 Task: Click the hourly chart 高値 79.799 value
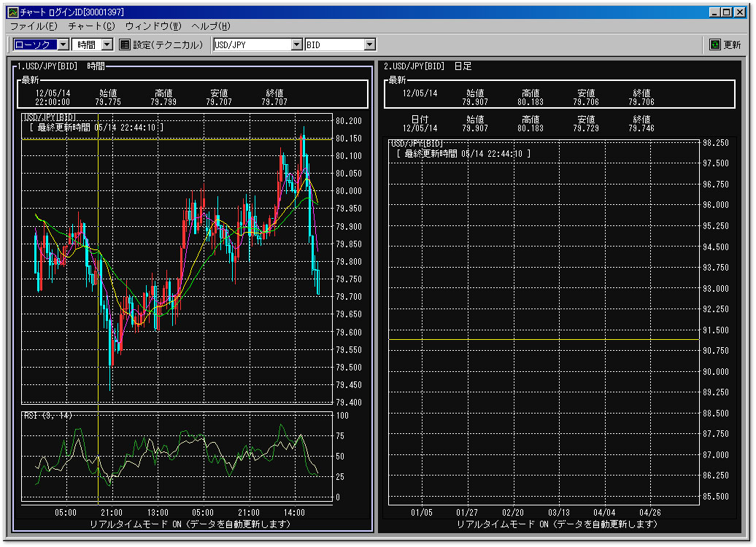tap(163, 102)
